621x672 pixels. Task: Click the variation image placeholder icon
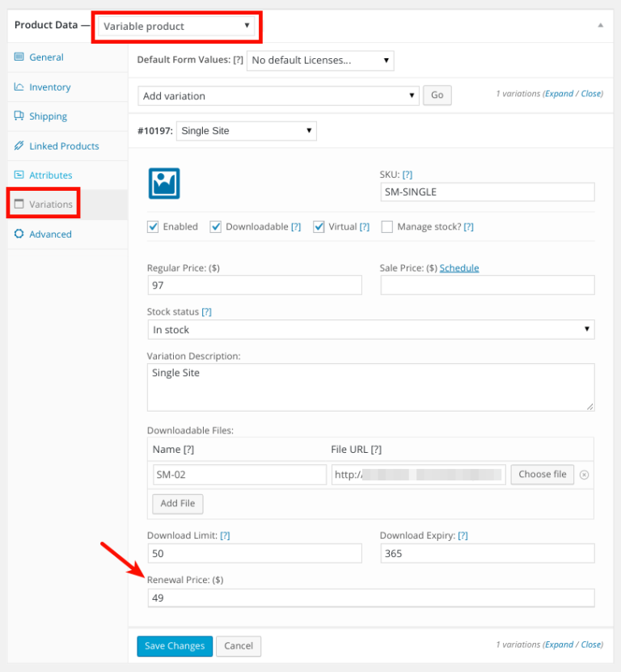coord(163,183)
